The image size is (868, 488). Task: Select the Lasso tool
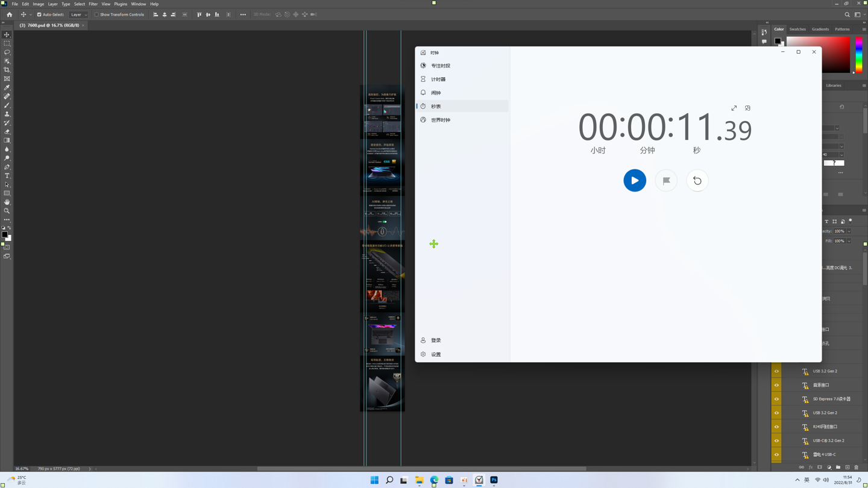(7, 52)
